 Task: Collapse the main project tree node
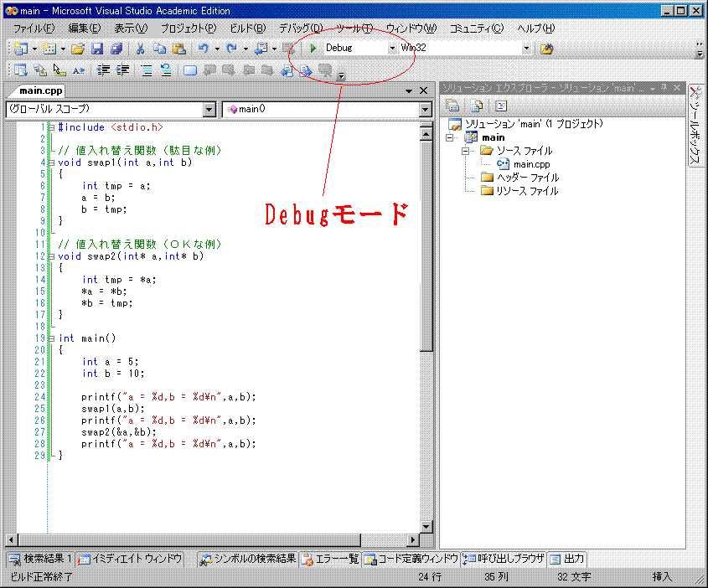450,137
